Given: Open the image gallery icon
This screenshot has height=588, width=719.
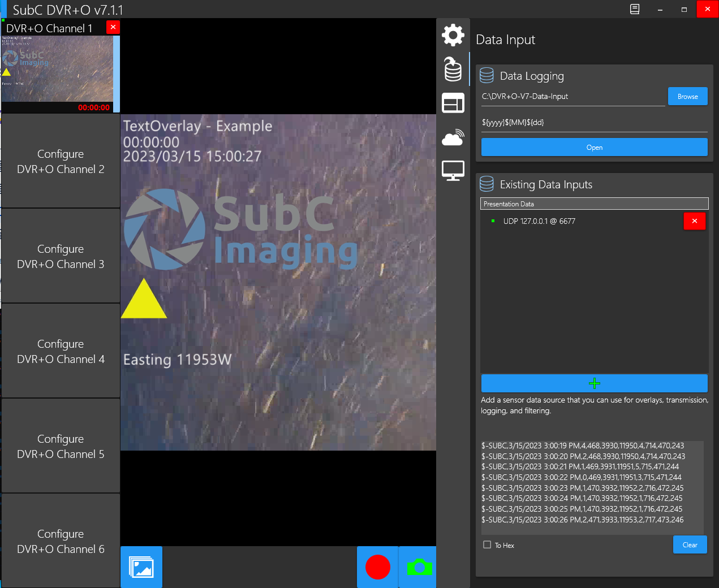Looking at the screenshot, I should (x=141, y=567).
